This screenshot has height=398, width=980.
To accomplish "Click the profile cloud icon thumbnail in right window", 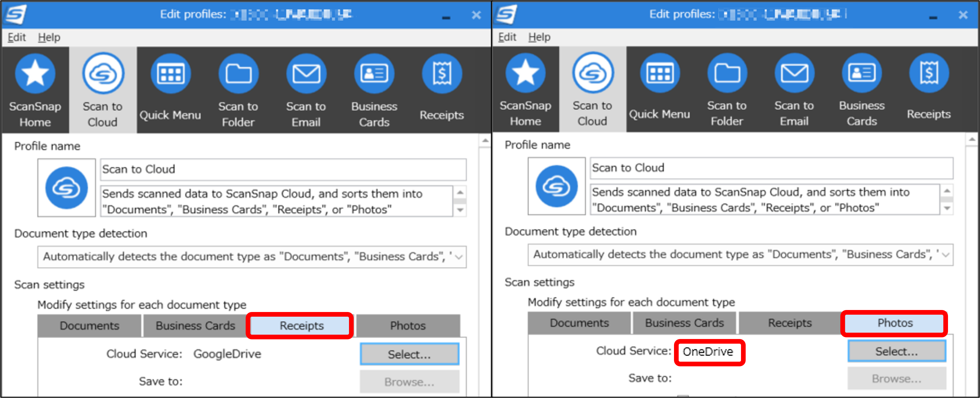I will [x=557, y=186].
